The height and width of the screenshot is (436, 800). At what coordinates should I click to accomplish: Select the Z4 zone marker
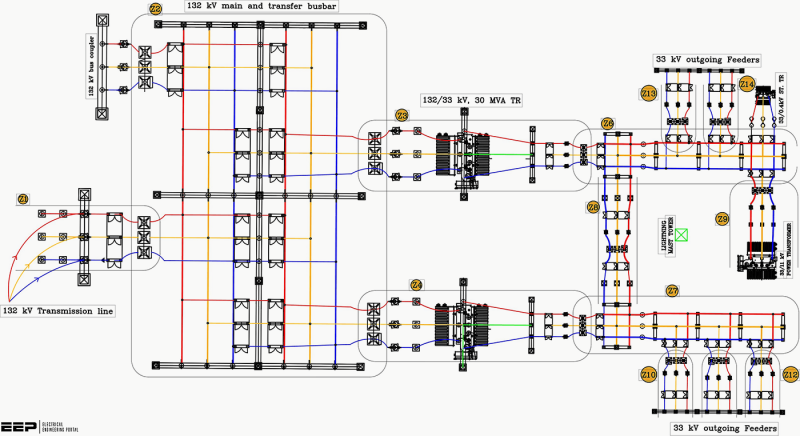point(417,285)
